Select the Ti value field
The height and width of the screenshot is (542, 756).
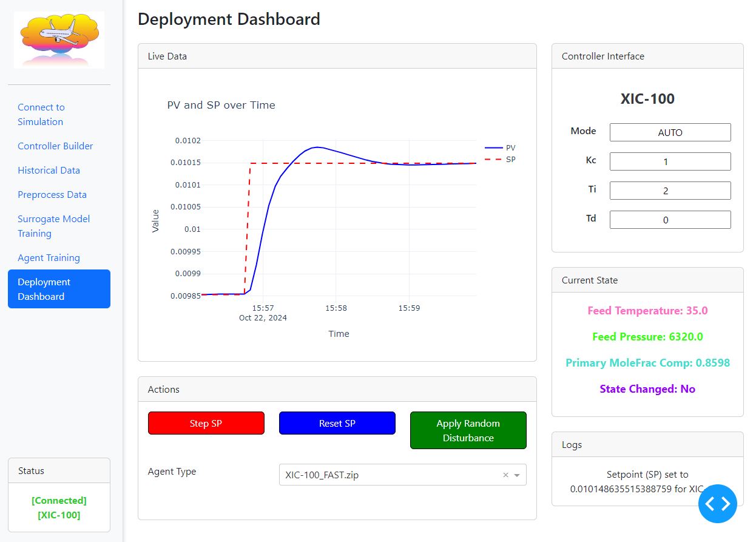[670, 191]
